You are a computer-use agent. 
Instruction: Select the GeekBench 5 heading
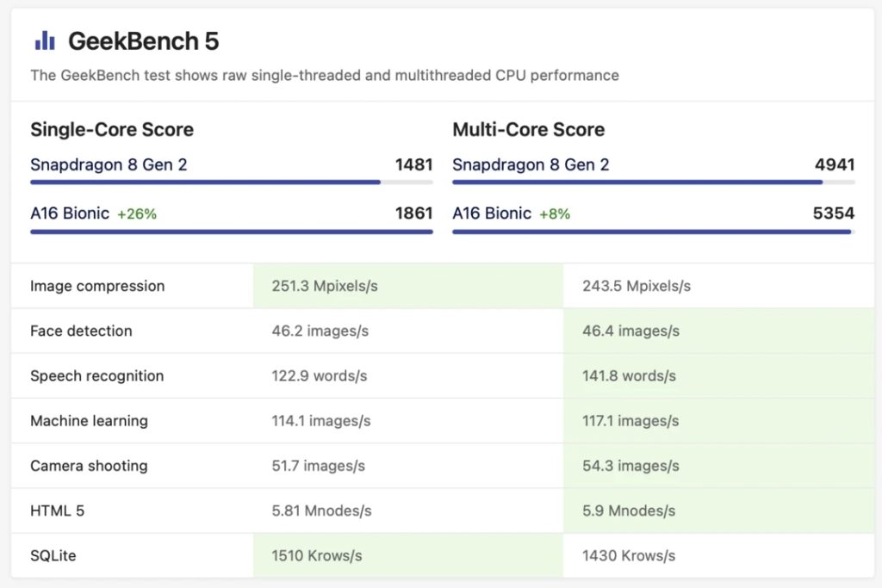(144, 41)
